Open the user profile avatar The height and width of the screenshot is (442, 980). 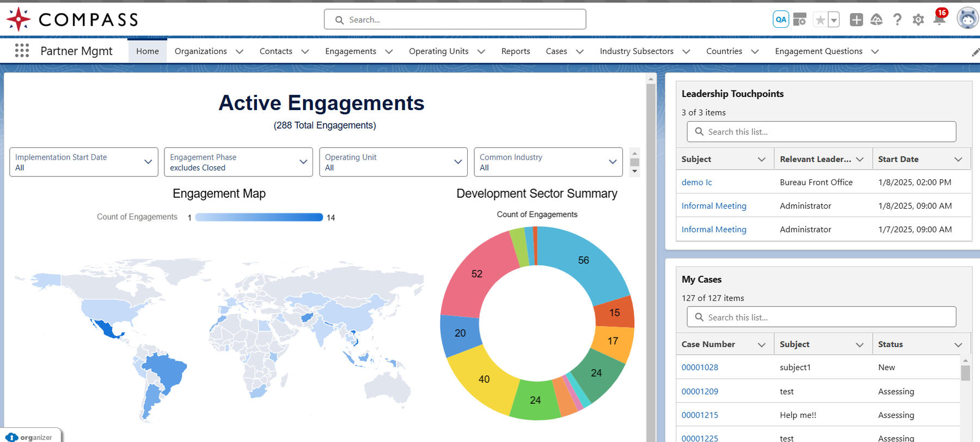click(967, 19)
